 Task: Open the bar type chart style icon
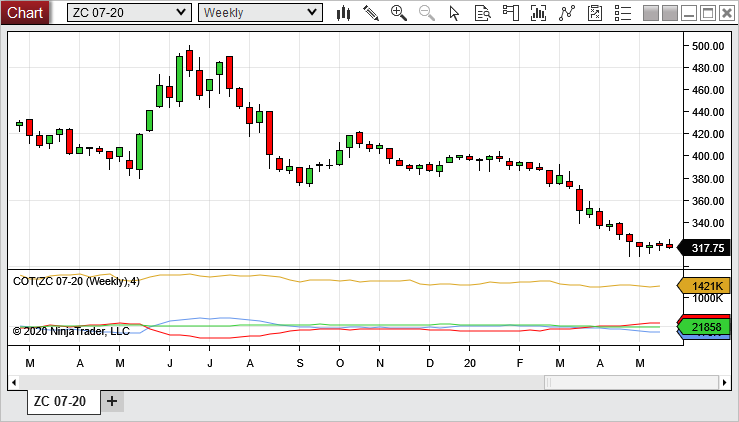[x=343, y=13]
